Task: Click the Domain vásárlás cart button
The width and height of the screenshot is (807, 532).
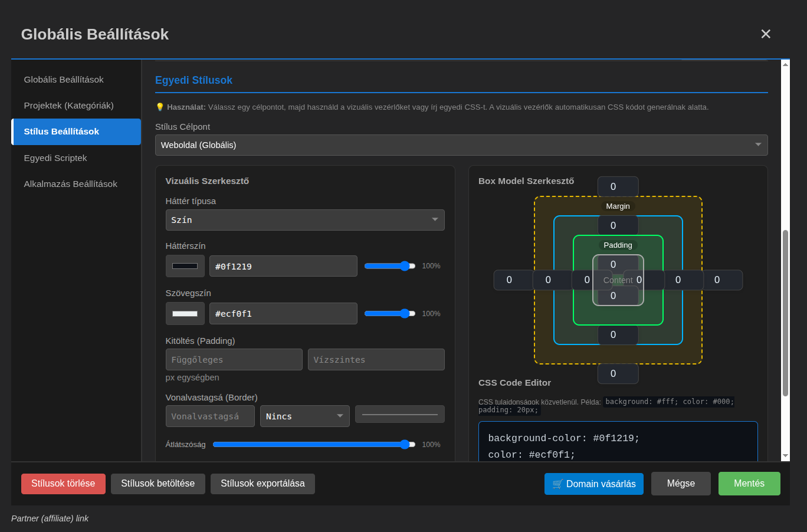Action: [593, 484]
